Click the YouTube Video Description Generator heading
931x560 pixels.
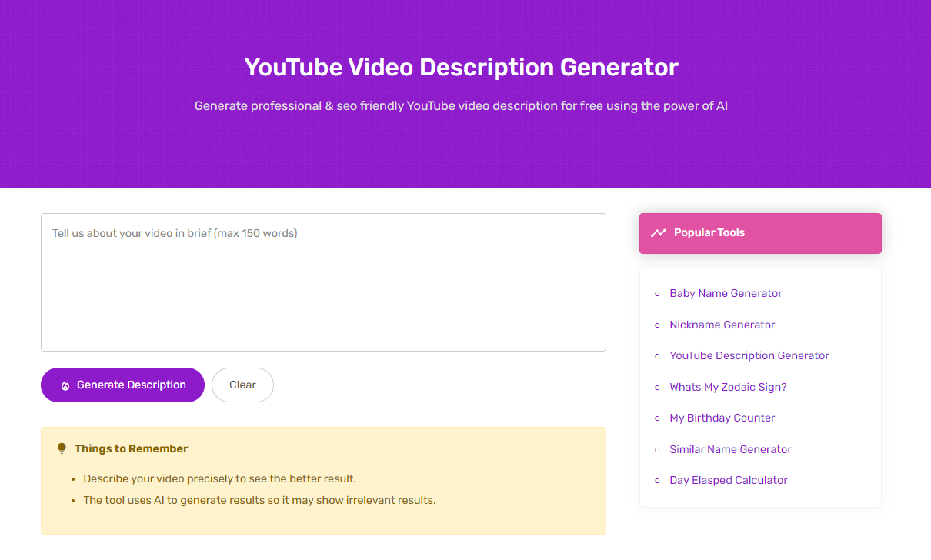[x=461, y=67]
